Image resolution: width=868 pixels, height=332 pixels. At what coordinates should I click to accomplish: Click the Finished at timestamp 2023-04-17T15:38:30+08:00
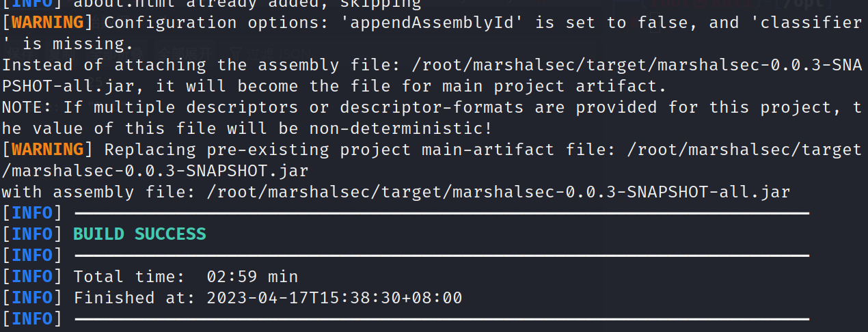[334, 298]
